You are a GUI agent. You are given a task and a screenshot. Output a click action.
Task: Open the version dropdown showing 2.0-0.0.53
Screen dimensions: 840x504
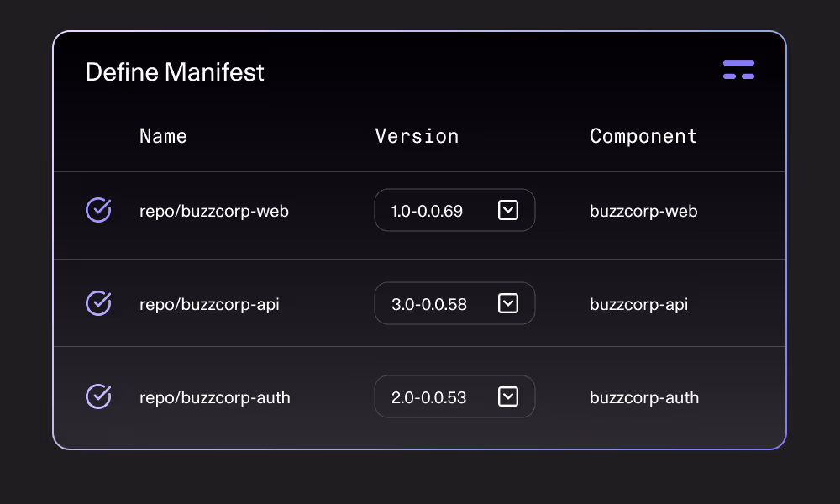[454, 396]
